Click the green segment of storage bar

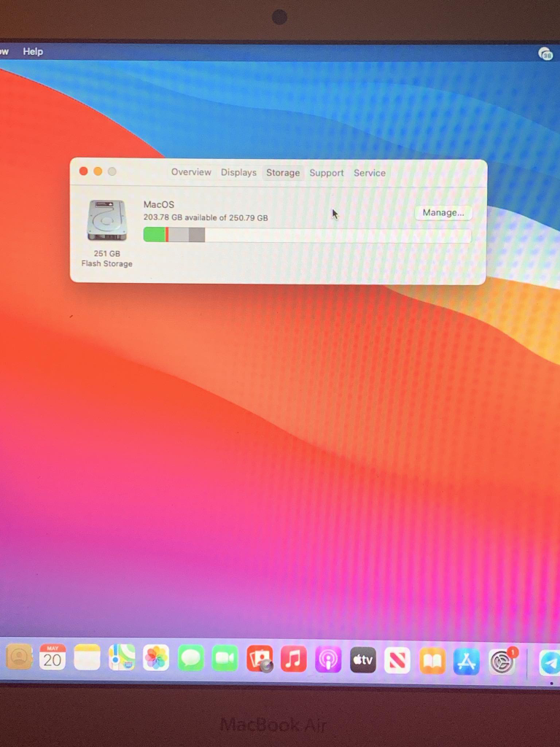154,235
